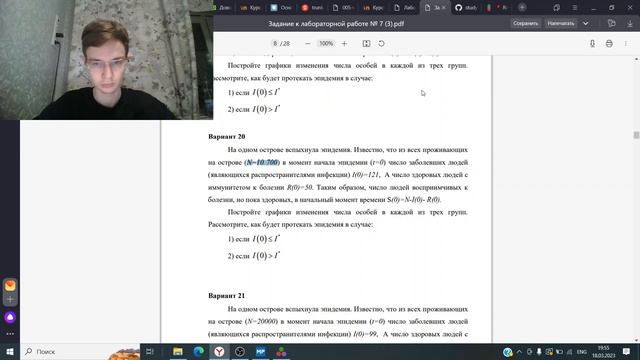Open the PDF toolbar three-dots menu

[626, 44]
